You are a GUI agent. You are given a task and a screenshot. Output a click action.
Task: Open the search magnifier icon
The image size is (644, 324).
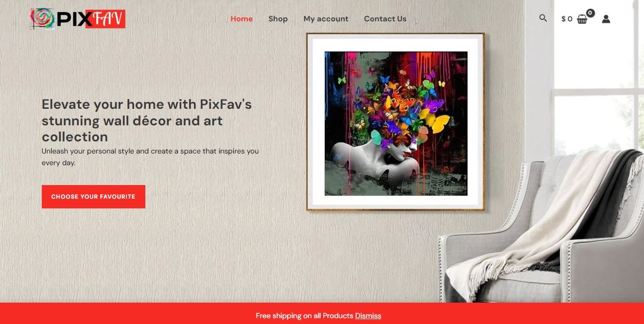point(543,18)
